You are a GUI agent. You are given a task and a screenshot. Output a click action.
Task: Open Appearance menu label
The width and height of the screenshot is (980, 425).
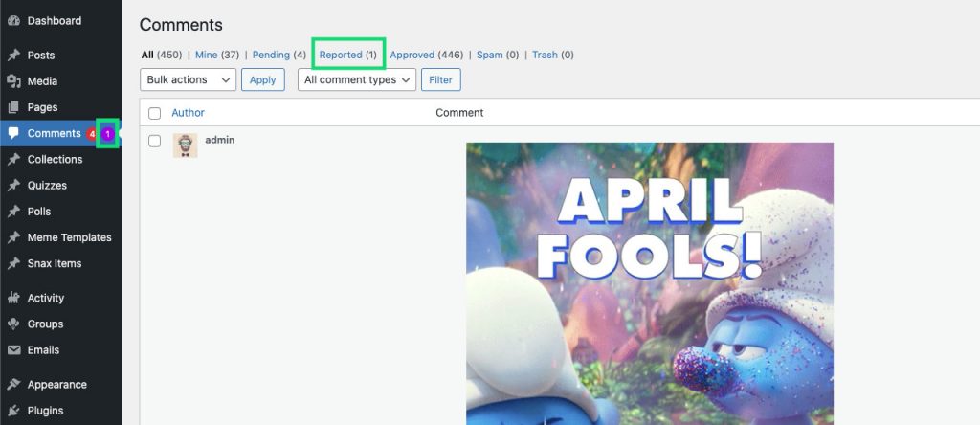pos(56,385)
